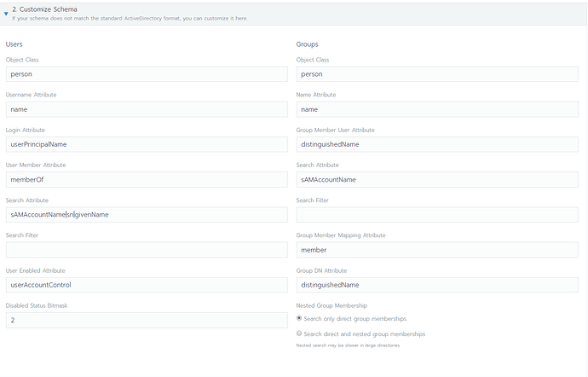Click the Nested Group Membership label
588x377 pixels.
pos(331,304)
